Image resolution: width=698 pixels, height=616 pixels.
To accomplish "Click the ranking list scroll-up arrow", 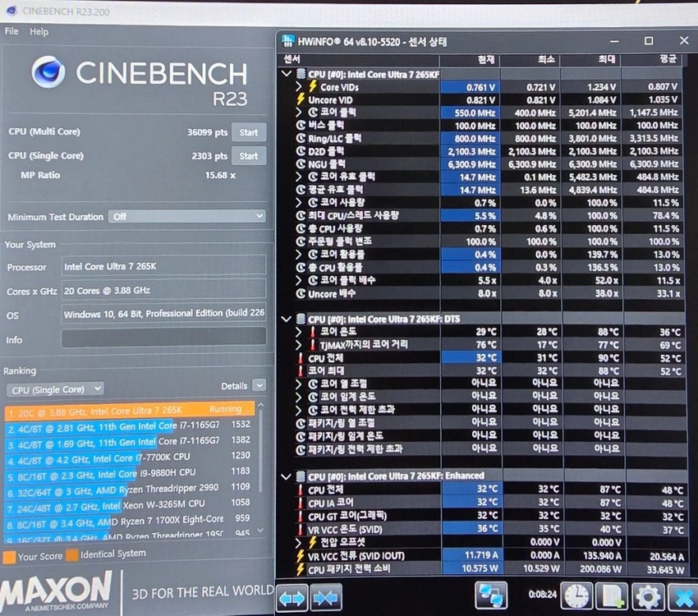I will coord(261,405).
